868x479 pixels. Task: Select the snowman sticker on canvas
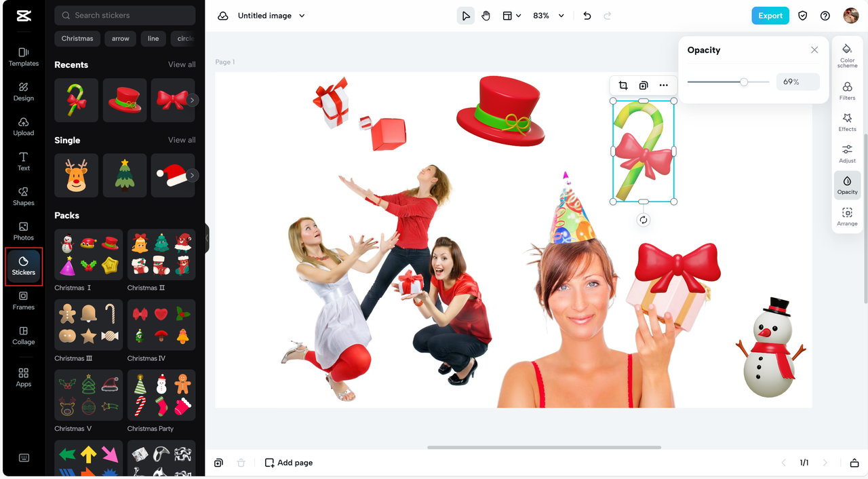[772, 347]
